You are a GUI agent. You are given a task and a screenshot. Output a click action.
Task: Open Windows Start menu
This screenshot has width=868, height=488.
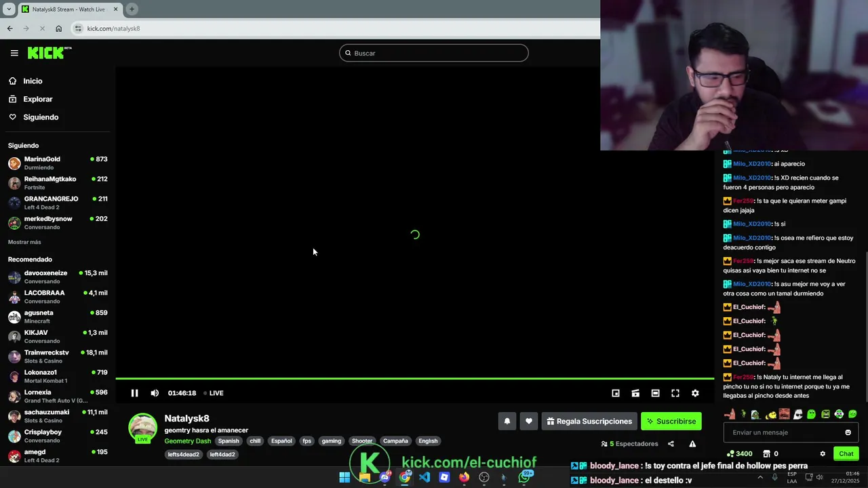(344, 477)
